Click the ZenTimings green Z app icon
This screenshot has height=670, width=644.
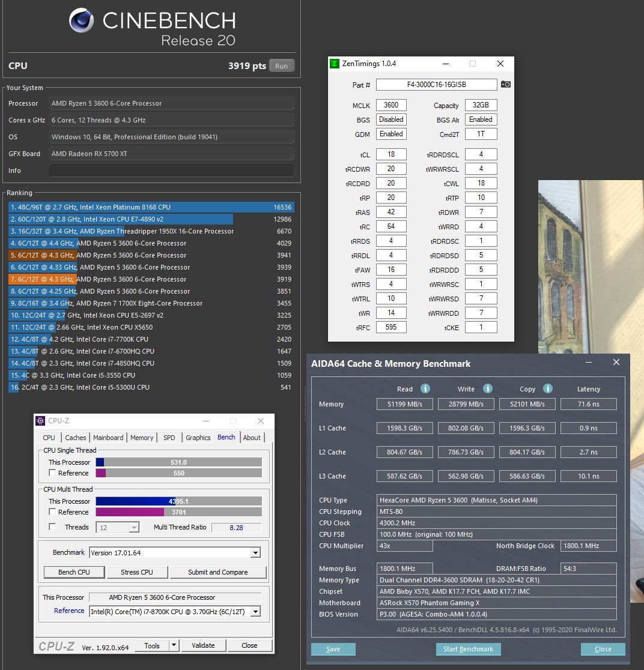[x=335, y=64]
